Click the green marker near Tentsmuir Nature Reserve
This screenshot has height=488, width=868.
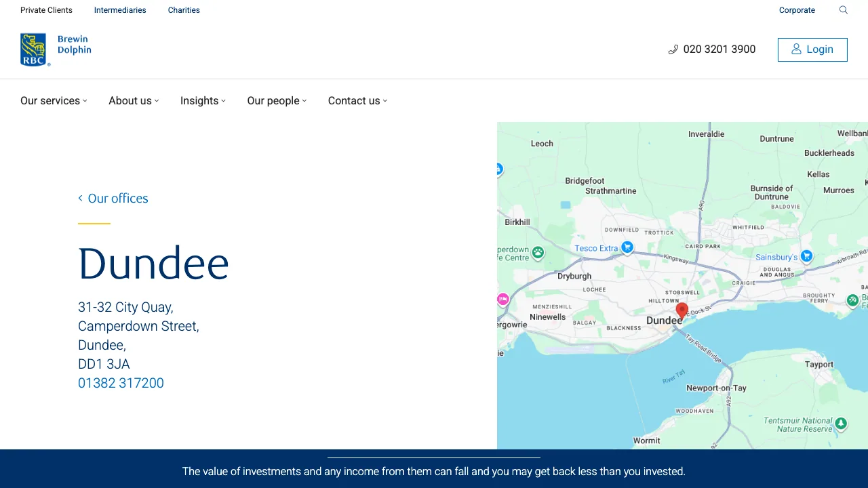click(x=841, y=424)
